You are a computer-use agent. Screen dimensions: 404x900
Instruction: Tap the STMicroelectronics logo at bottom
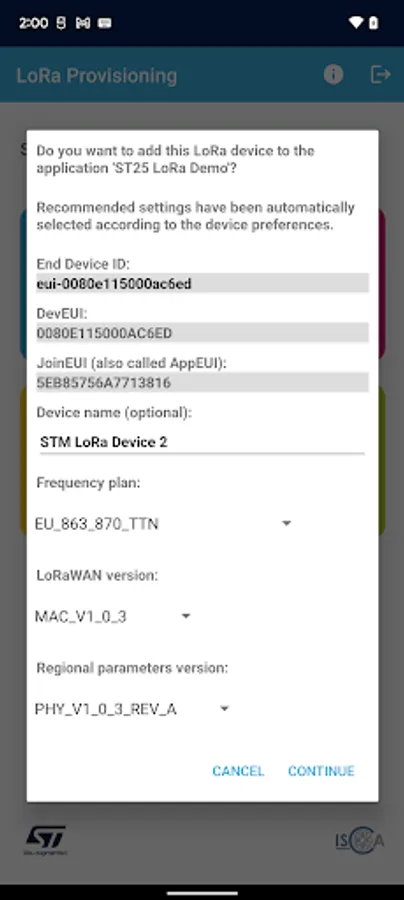pyautogui.click(x=45, y=841)
